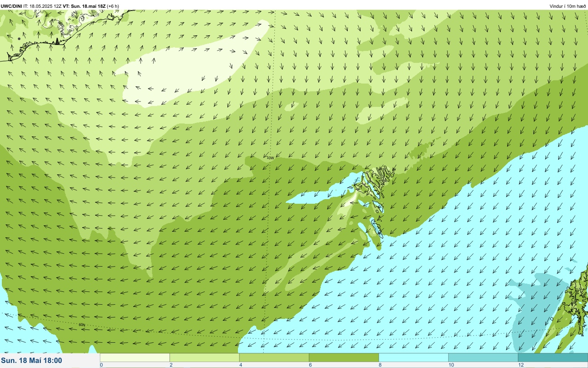Click the legend scale value '8'
The width and height of the screenshot is (588, 368).
pyautogui.click(x=380, y=365)
